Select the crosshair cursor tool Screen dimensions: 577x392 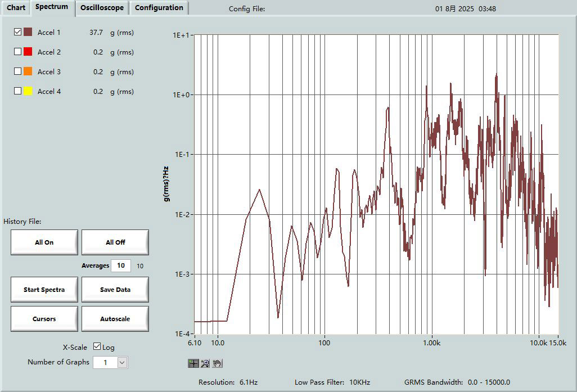193,363
